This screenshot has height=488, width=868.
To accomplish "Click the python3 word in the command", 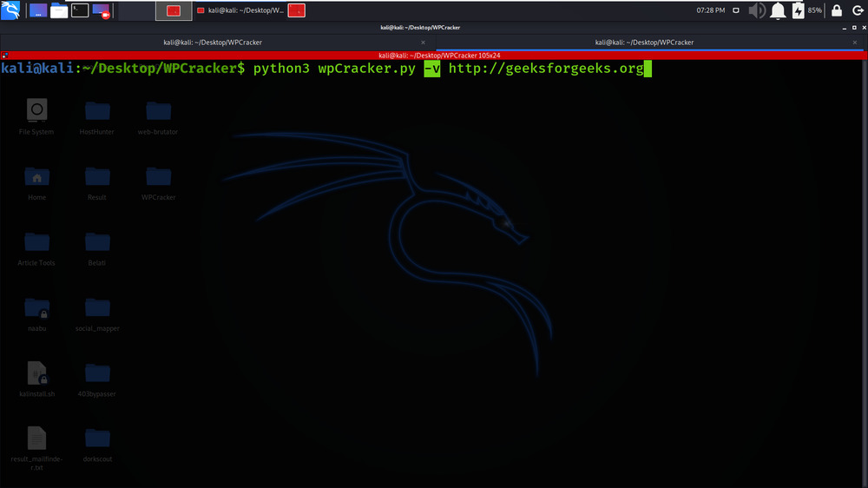I will pos(281,68).
